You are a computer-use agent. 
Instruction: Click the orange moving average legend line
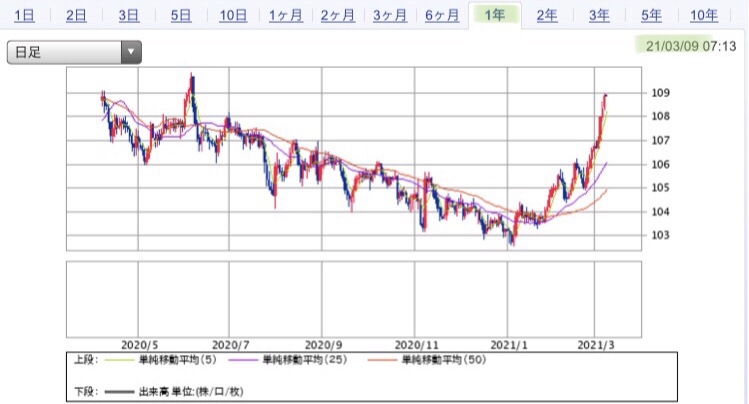coord(382,360)
